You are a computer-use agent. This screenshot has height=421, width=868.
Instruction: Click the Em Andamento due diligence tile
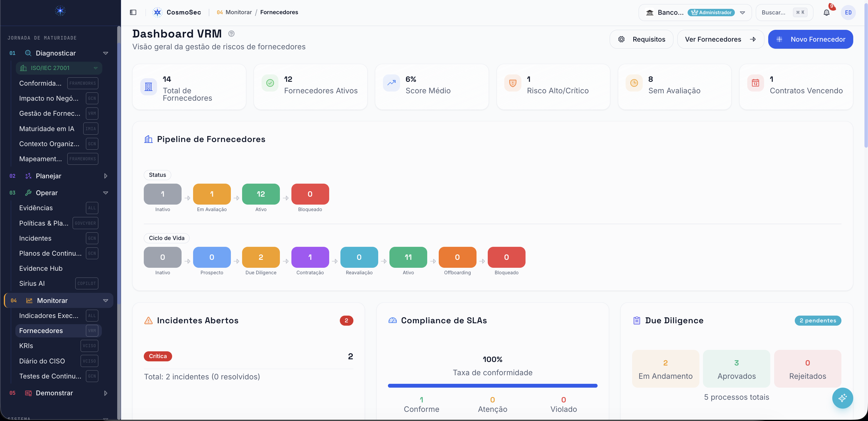pos(665,369)
